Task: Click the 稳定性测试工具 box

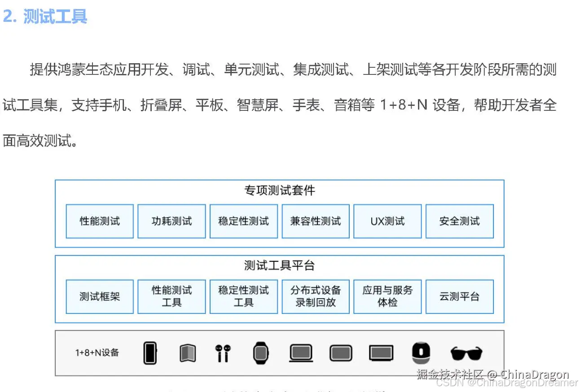Action: 244,296
